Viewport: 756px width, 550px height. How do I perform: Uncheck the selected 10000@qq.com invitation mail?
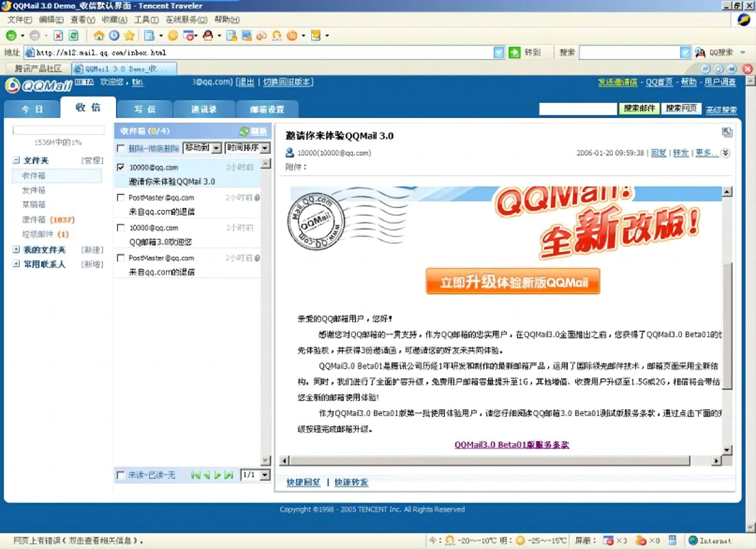pos(121,167)
